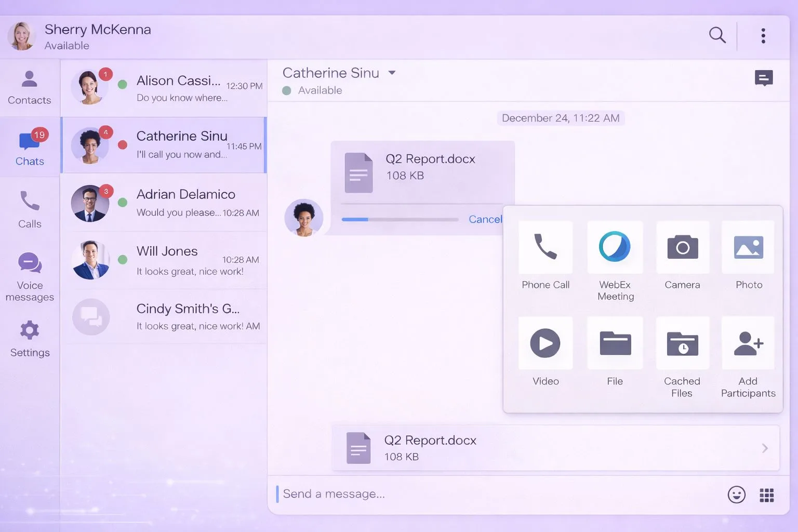Click the Send a message input field
The image size is (798, 532).
tap(499, 494)
